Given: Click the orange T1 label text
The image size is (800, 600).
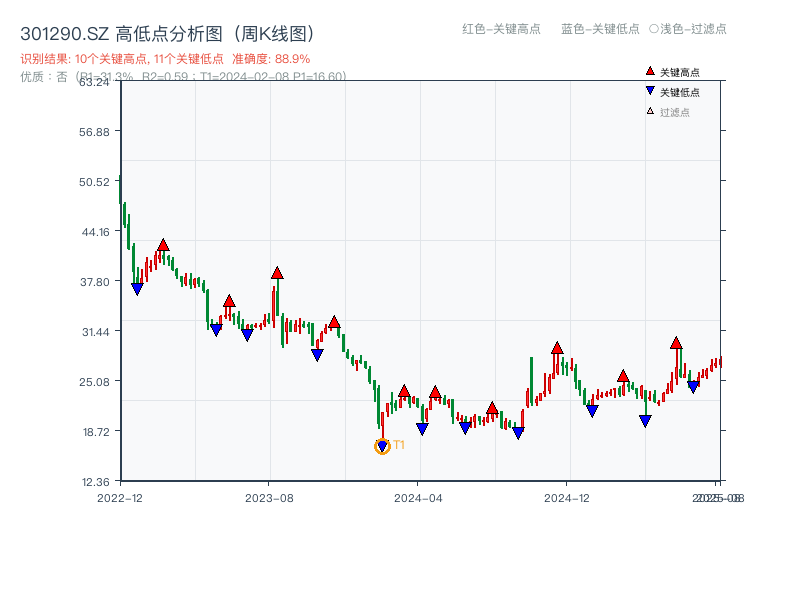Looking at the screenshot, I should [398, 445].
